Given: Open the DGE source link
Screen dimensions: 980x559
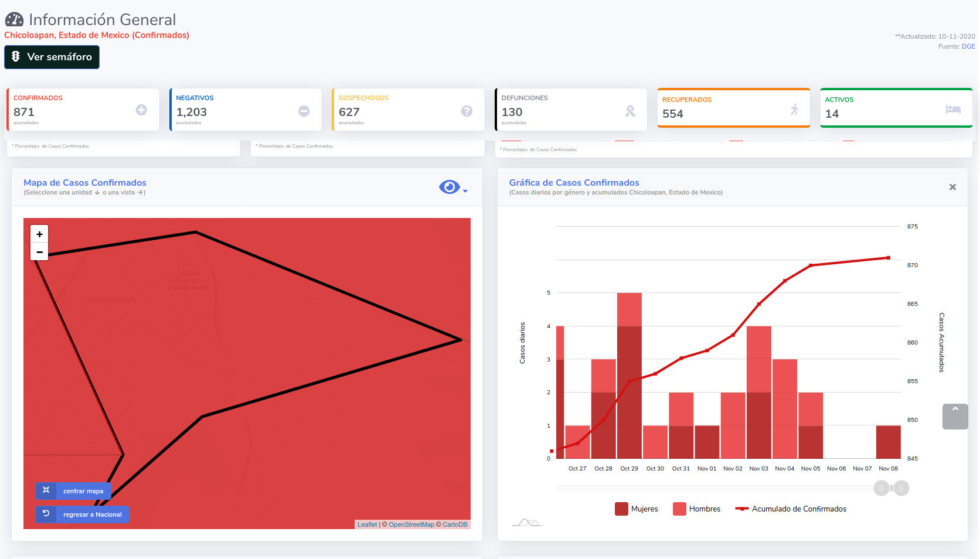Looking at the screenshot, I should coord(968,46).
